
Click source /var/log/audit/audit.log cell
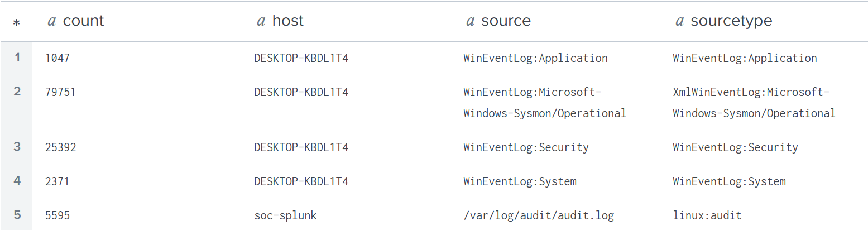click(x=539, y=215)
